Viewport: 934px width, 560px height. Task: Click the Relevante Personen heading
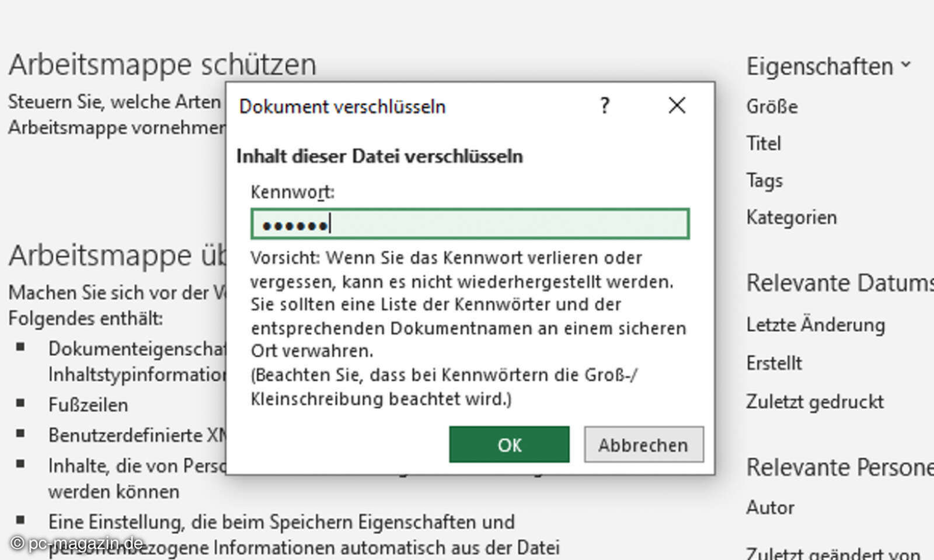839,467
